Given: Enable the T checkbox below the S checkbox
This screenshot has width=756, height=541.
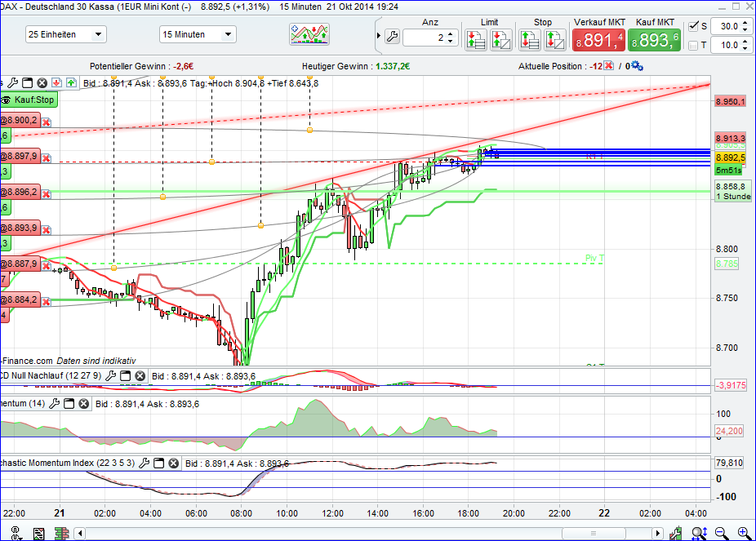Looking at the screenshot, I should tap(692, 46).
